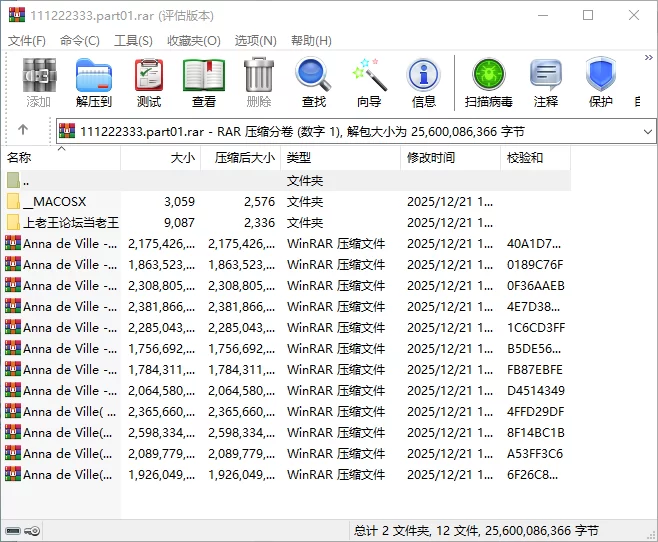
Task: Sort by Packed Size (压缩后大小) header
Action: (240, 158)
